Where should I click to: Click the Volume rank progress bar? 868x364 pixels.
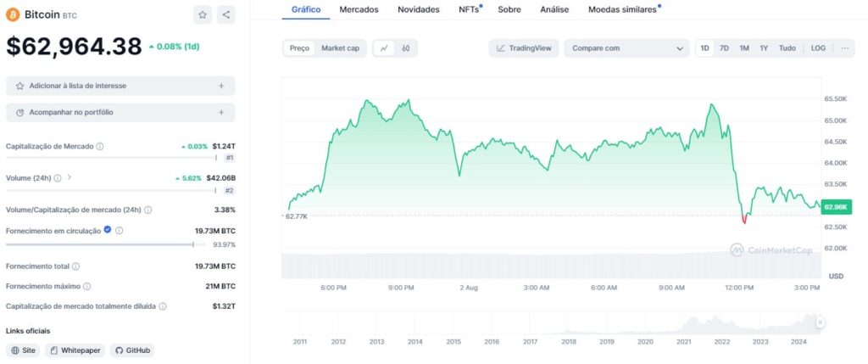point(111,191)
